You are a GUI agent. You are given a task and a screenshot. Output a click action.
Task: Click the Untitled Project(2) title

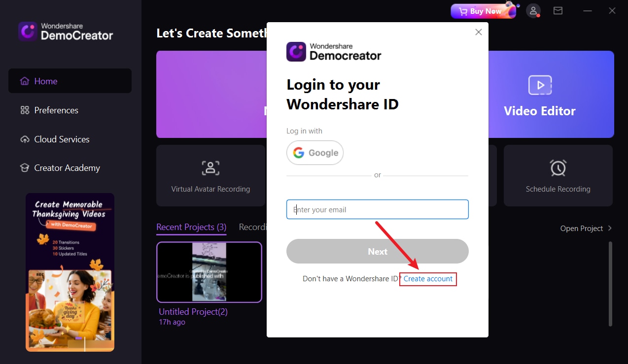(x=193, y=312)
